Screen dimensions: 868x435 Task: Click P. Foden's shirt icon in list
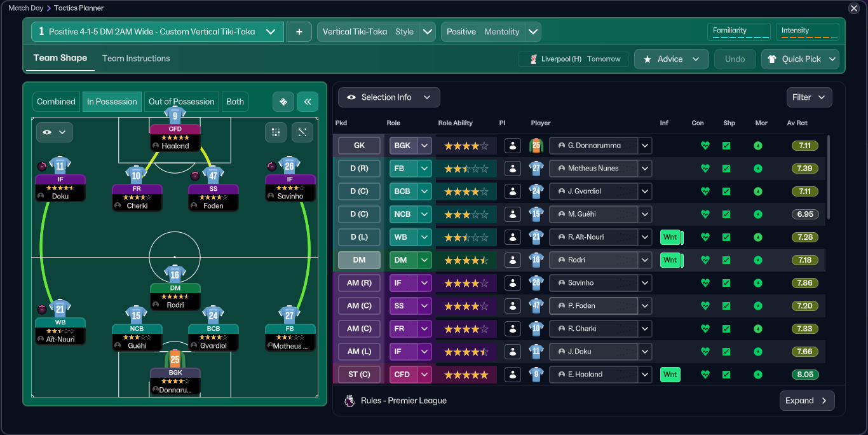point(536,306)
